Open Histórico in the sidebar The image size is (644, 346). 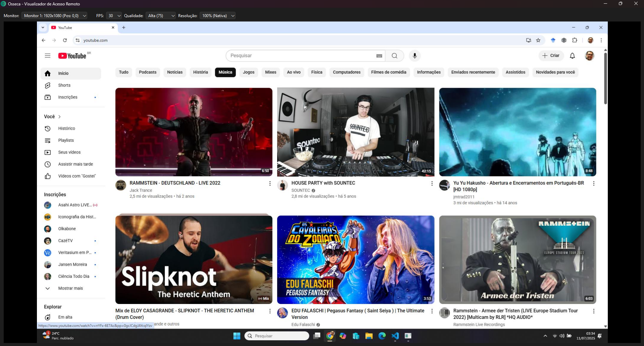coord(66,128)
